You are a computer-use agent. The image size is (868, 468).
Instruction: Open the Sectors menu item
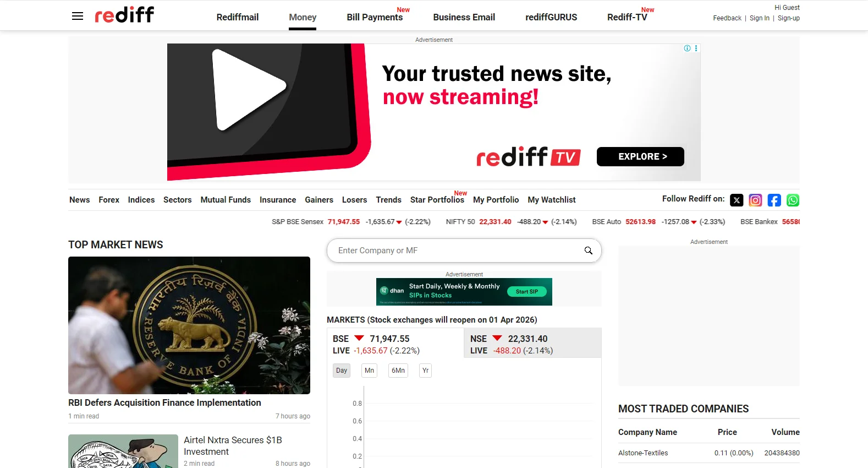177,200
